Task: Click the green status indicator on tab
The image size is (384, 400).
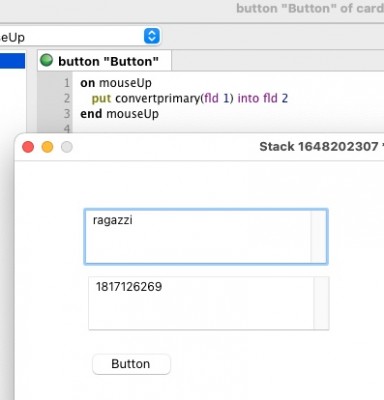Action: tap(46, 61)
